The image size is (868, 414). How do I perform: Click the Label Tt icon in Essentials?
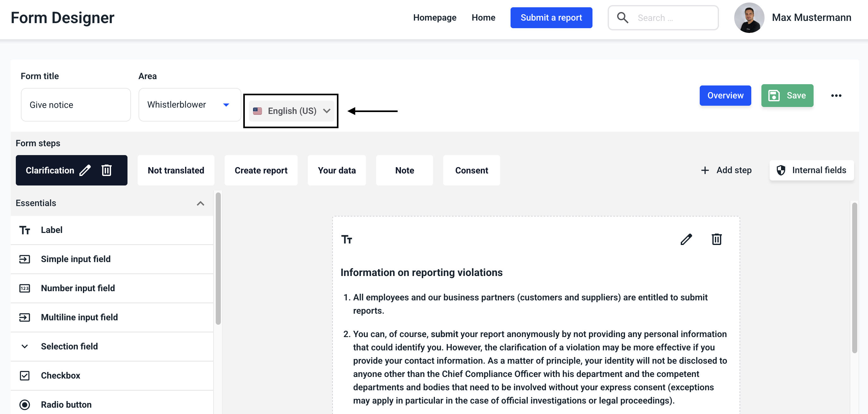click(x=25, y=230)
